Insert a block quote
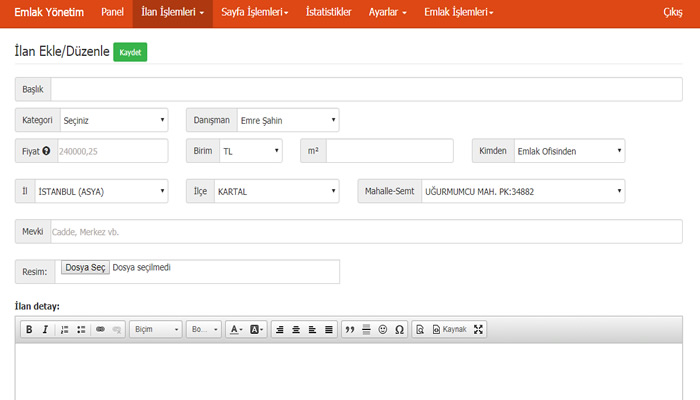Image resolution: width=700 pixels, height=400 pixels. 349,329
